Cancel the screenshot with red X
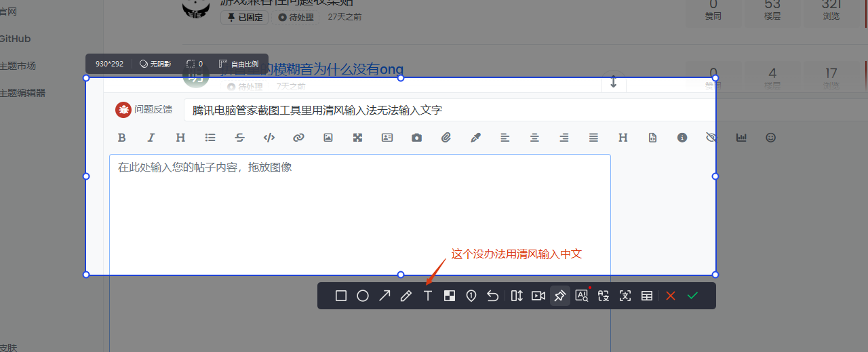The width and height of the screenshot is (868, 352). tap(671, 296)
